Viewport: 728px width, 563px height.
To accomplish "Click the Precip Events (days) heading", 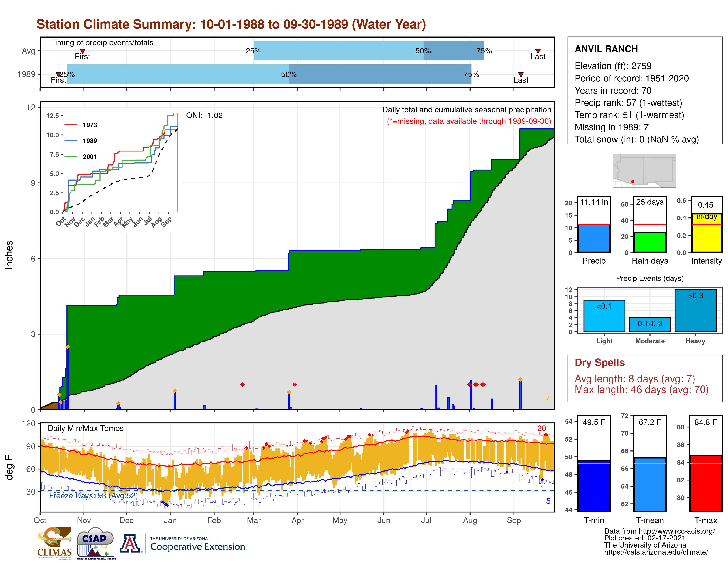I will 650,278.
